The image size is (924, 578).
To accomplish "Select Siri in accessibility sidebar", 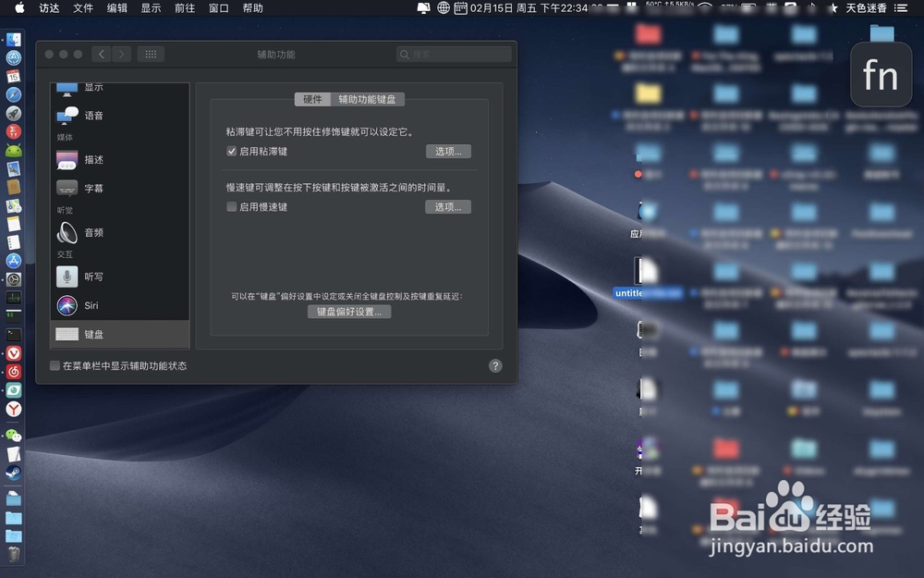I will [120, 305].
